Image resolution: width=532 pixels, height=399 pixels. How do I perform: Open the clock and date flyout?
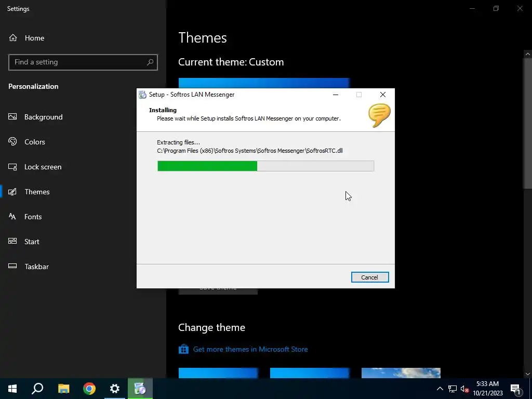(488, 389)
